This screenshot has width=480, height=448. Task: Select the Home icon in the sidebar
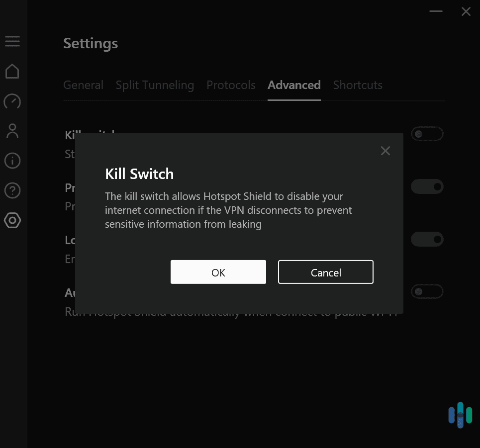coord(12,71)
